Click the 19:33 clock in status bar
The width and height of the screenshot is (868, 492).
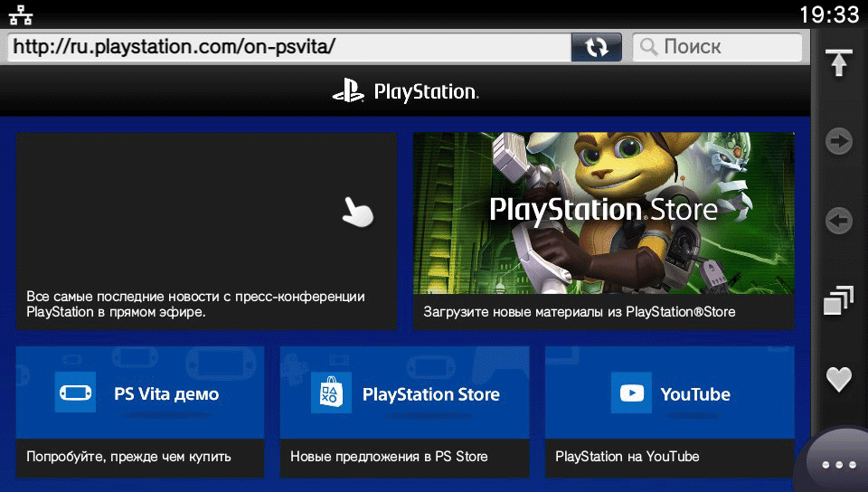pos(828,14)
